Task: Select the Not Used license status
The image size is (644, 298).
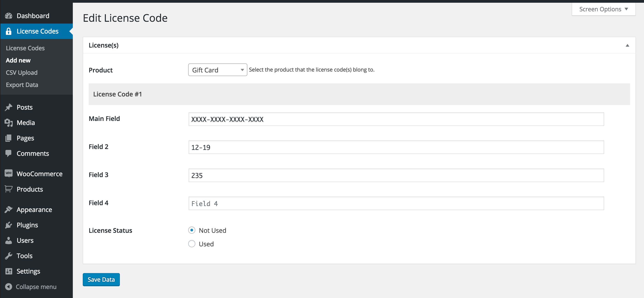Action: 192,230
